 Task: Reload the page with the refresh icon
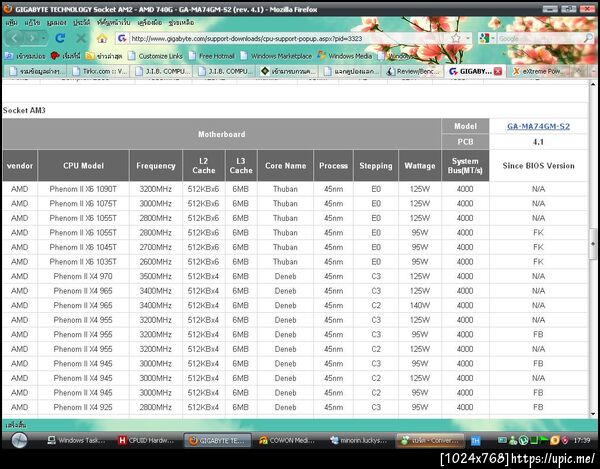(x=60, y=38)
